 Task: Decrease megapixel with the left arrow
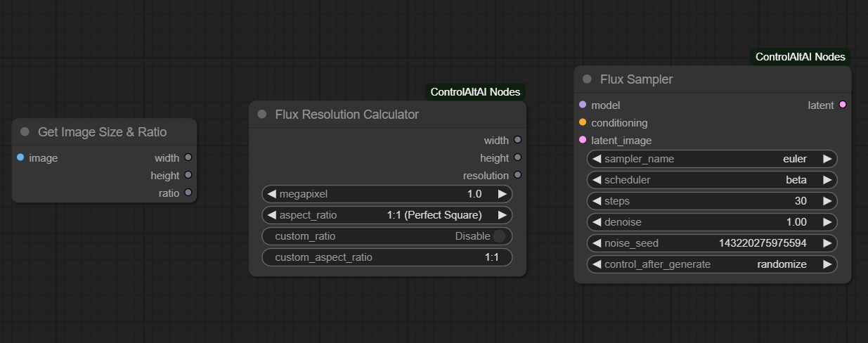[x=271, y=194]
